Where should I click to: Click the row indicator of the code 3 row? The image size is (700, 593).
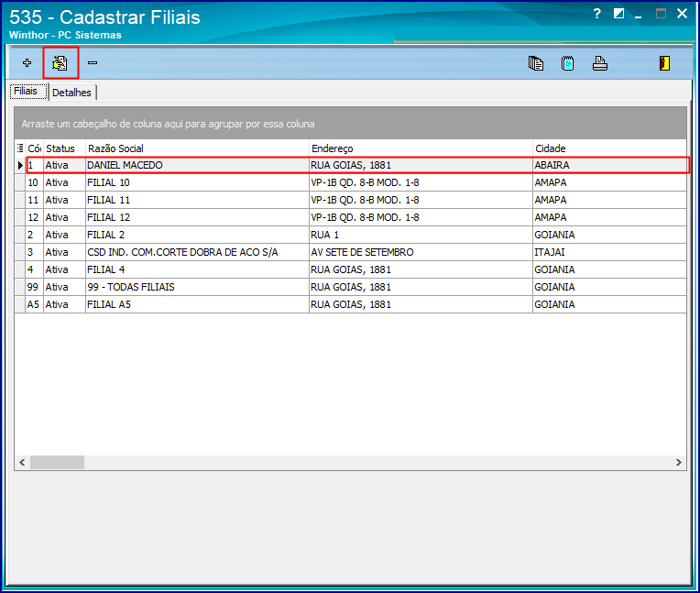coord(20,252)
